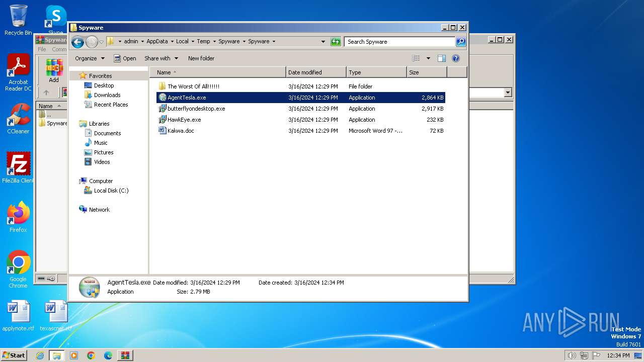Screen dimensions: 644x362
Task: Open Google Chrome desktop icon
Action: point(18,269)
